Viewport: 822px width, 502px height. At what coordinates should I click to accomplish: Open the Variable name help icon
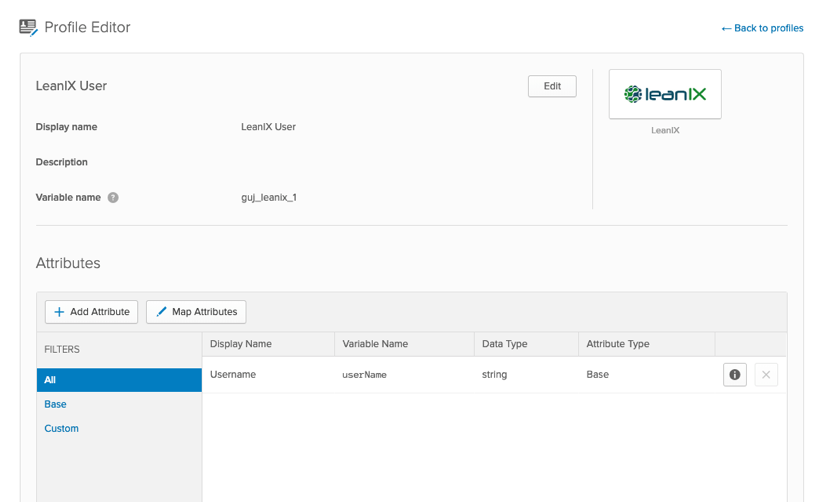[x=113, y=198]
